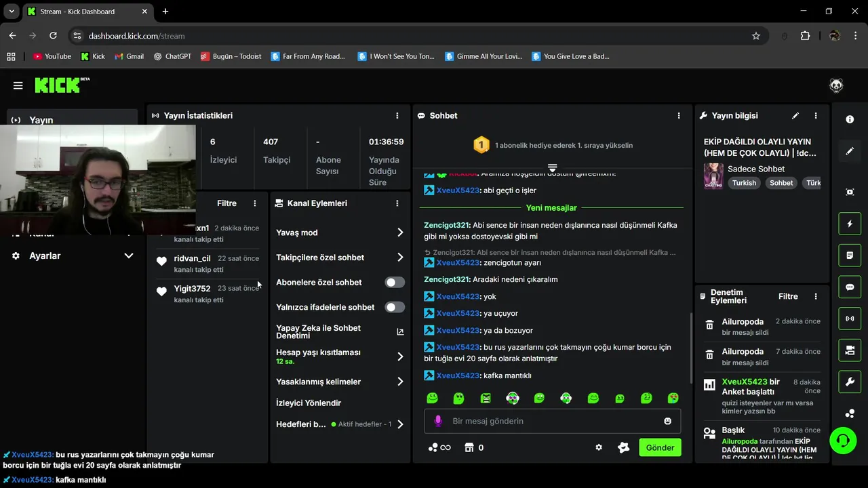This screenshot has height=488, width=868.
Task: Edit stream info with pencil icon in Yayın bilgisi
Action: 795,116
